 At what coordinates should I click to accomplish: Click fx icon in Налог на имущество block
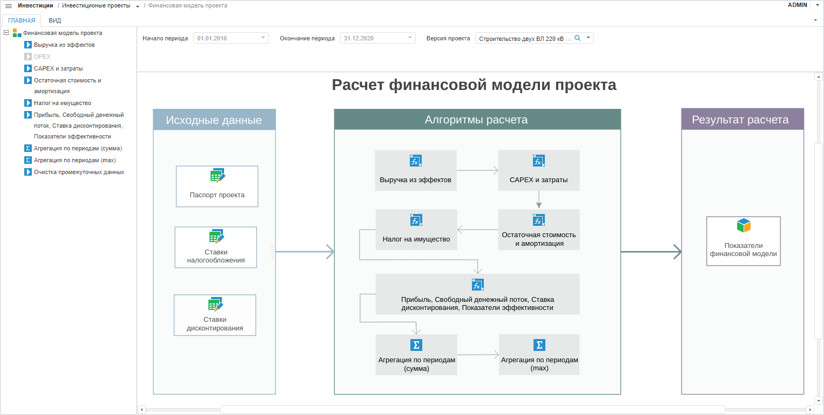click(x=416, y=220)
